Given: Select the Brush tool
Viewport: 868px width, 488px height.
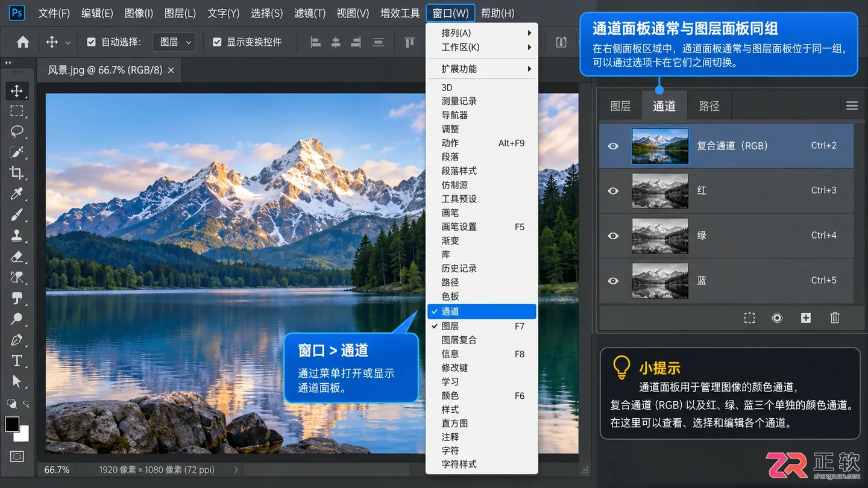Looking at the screenshot, I should point(16,214).
